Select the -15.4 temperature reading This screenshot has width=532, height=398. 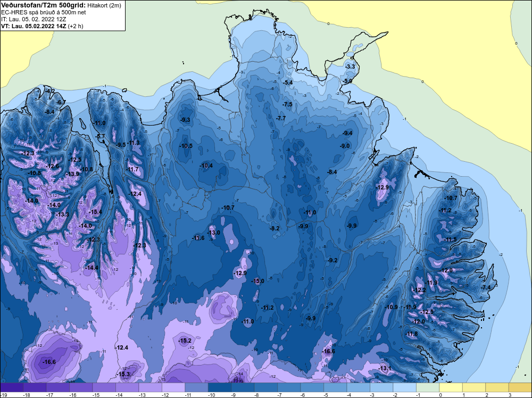pos(95,212)
